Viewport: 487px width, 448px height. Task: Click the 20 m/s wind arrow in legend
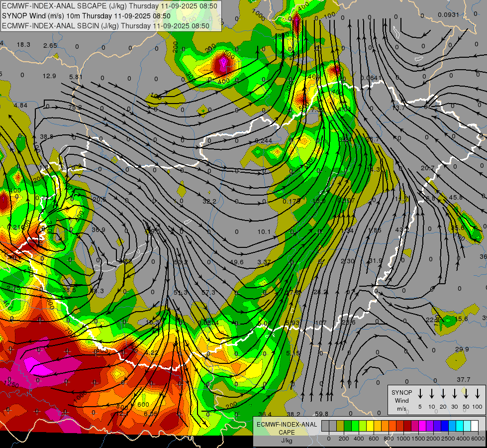(443, 394)
